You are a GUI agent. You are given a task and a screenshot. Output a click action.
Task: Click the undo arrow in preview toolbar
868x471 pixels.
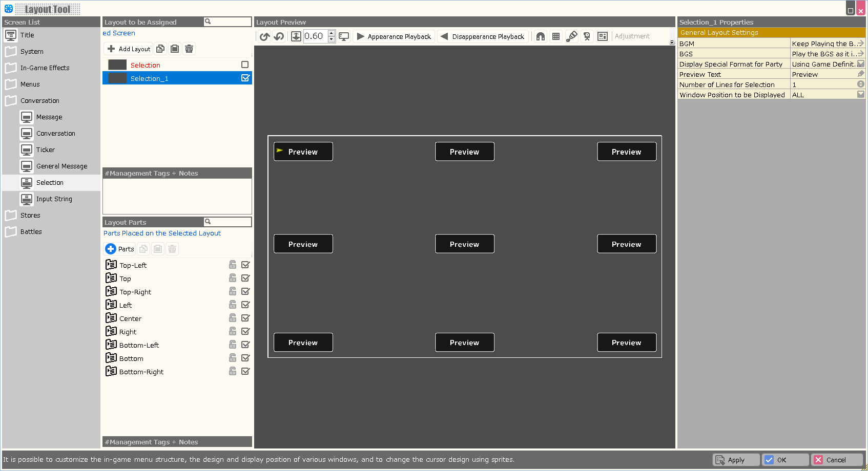coord(279,36)
